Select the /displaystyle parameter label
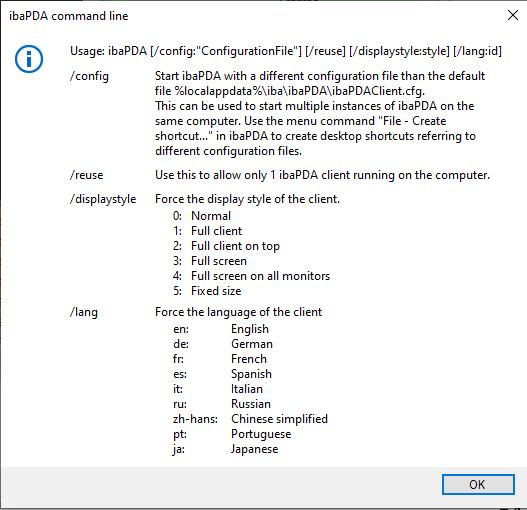 [x=103, y=199]
